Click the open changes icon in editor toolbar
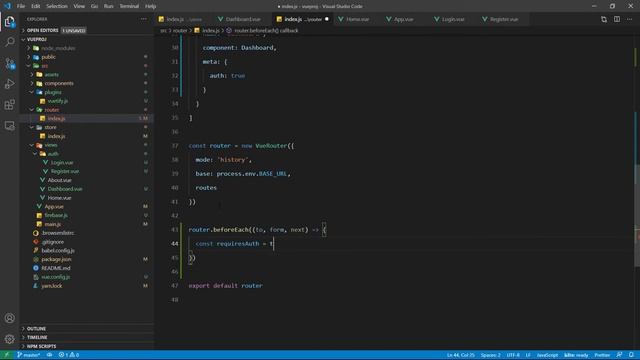 [x=604, y=19]
